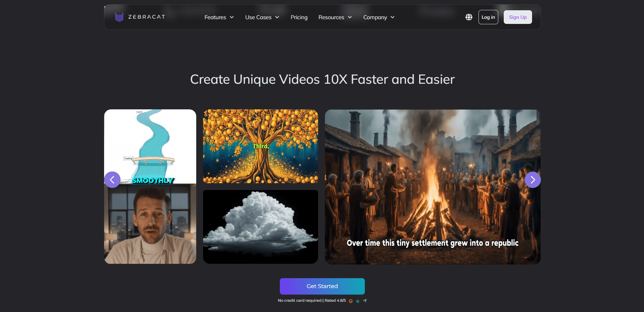Click the green Trustpilot star icon
The height and width of the screenshot is (312, 644).
[x=358, y=301]
